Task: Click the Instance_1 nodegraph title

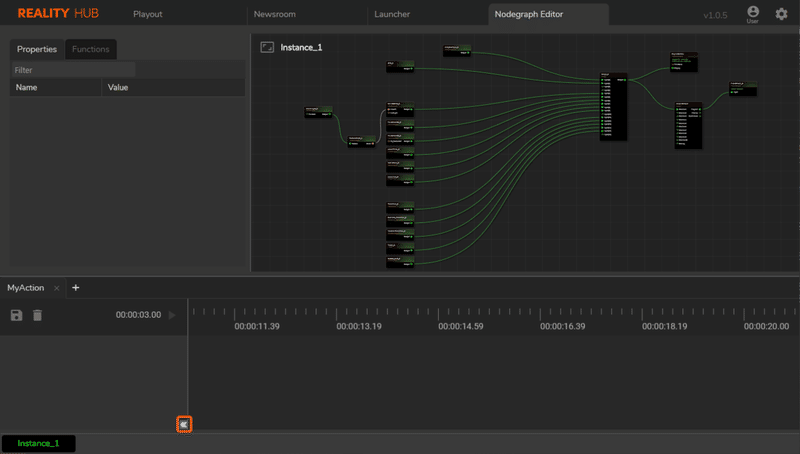Action: [301, 47]
